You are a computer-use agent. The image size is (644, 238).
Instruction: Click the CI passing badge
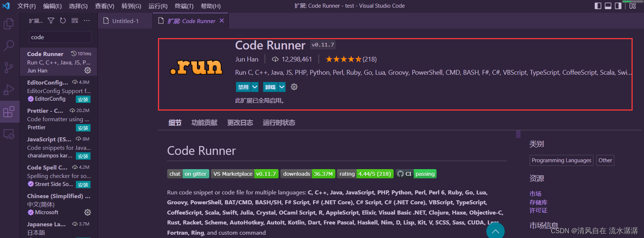coord(416,174)
